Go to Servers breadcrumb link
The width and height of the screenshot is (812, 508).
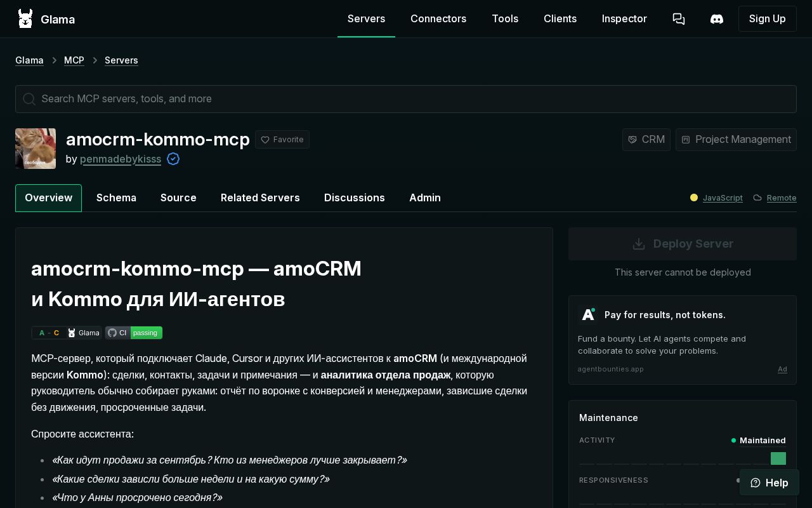[121, 60]
